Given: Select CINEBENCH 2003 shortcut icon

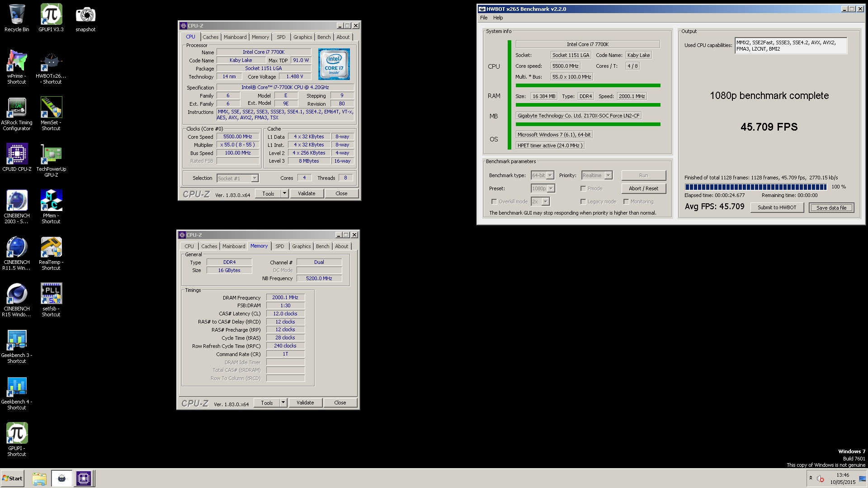Looking at the screenshot, I should (17, 206).
